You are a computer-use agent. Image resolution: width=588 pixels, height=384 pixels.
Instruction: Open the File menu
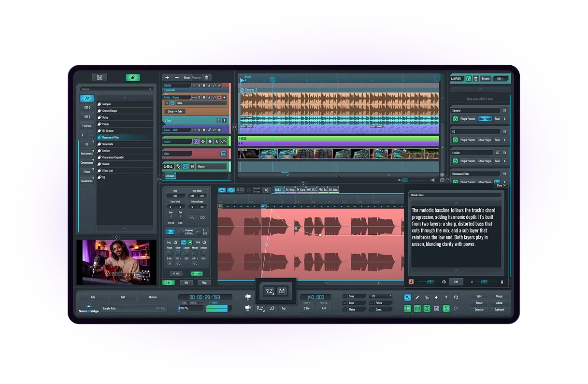pos(92,297)
